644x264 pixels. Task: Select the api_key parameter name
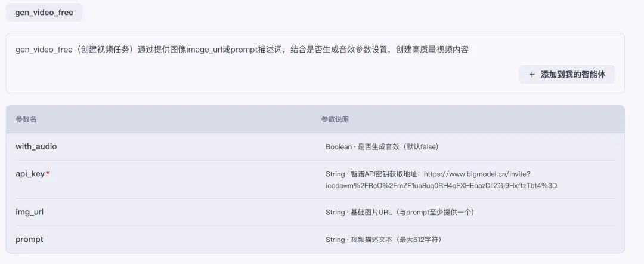[30, 174]
